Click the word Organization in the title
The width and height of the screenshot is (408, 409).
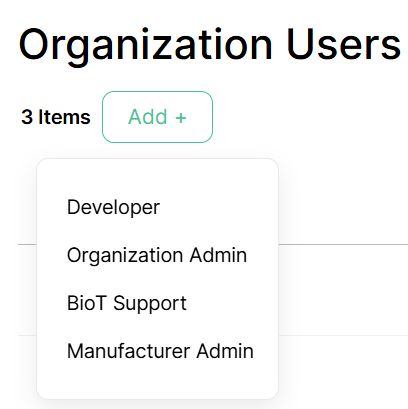coord(146,47)
